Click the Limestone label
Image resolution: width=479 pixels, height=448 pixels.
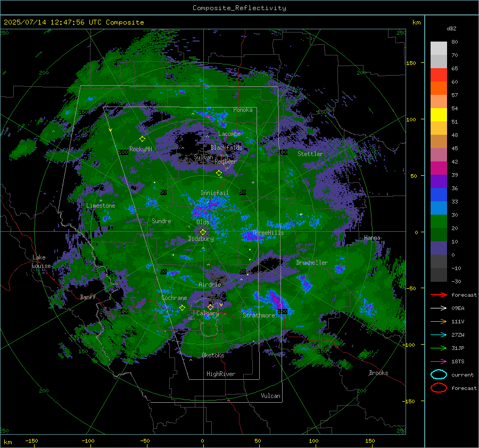click(x=101, y=206)
